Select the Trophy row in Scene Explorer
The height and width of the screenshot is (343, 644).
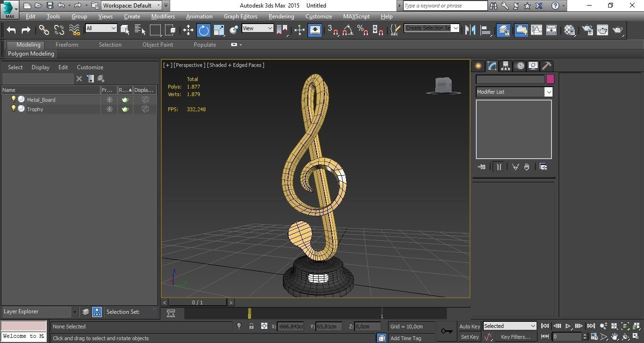point(79,109)
